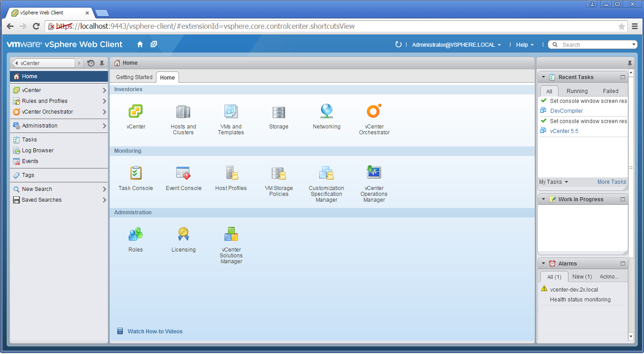Collapse the Recent Tasks panel
Screen dimensions: 644x354
pyautogui.click(x=543, y=77)
